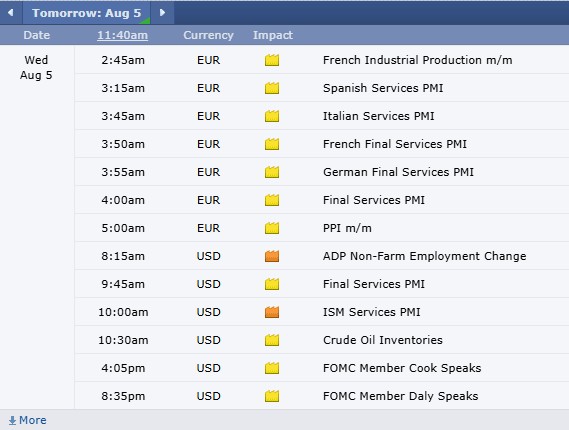
Task: Click the Date column header
Action: (37, 35)
